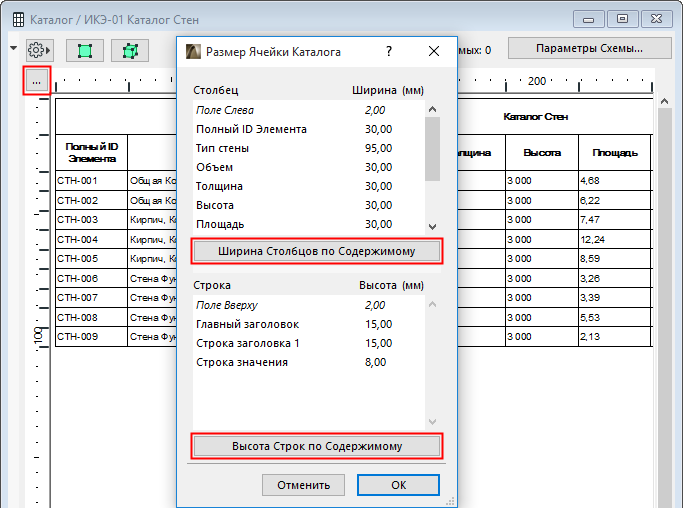Select the Строка значения row

coord(308,362)
